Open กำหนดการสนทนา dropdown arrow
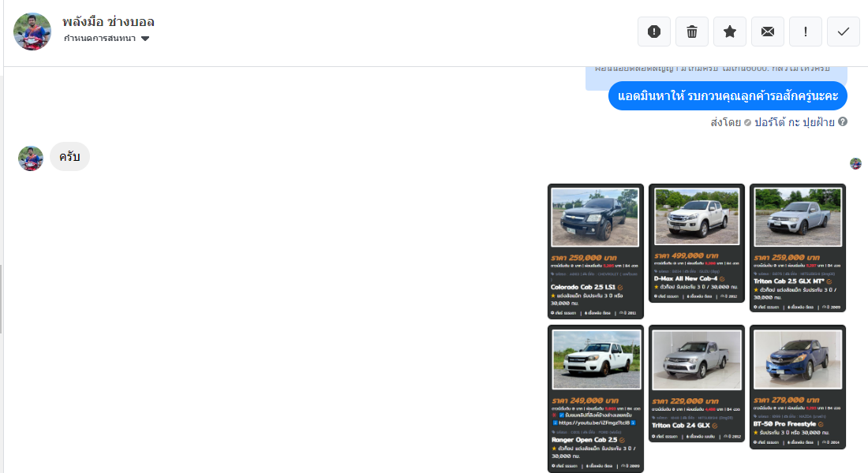The height and width of the screenshot is (473, 868). coord(145,39)
